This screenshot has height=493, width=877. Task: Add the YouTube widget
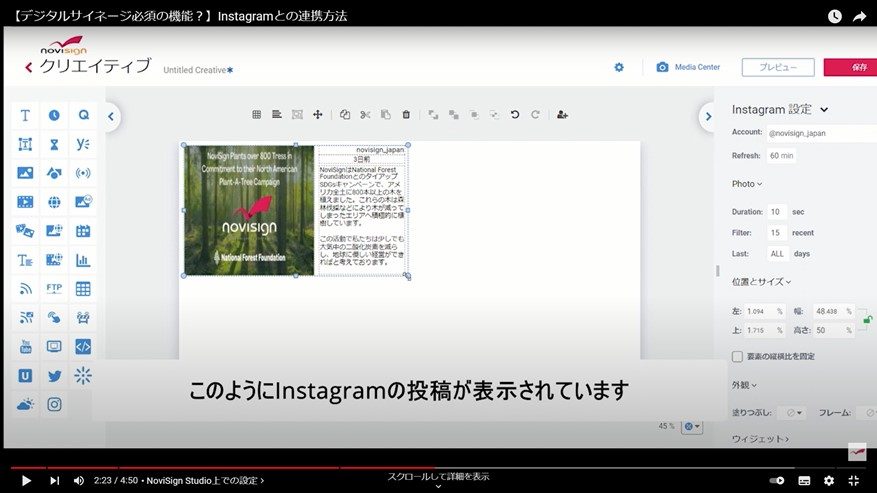(x=25, y=346)
